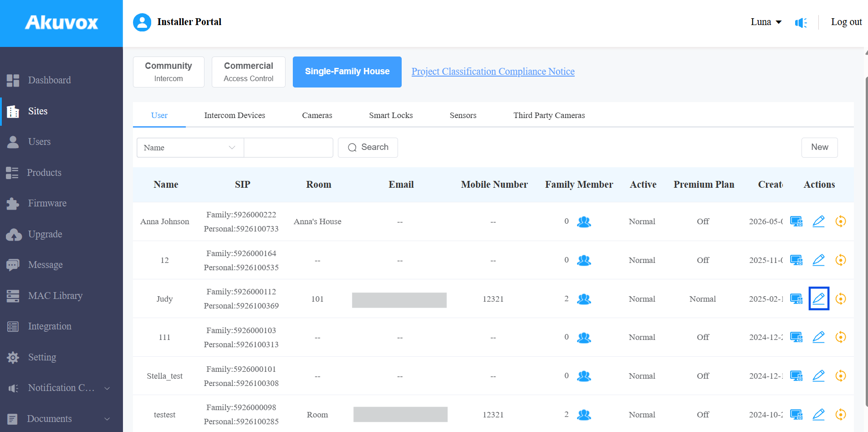Open announcements speaker icon in header
Viewport: 868px width, 432px height.
[801, 22]
